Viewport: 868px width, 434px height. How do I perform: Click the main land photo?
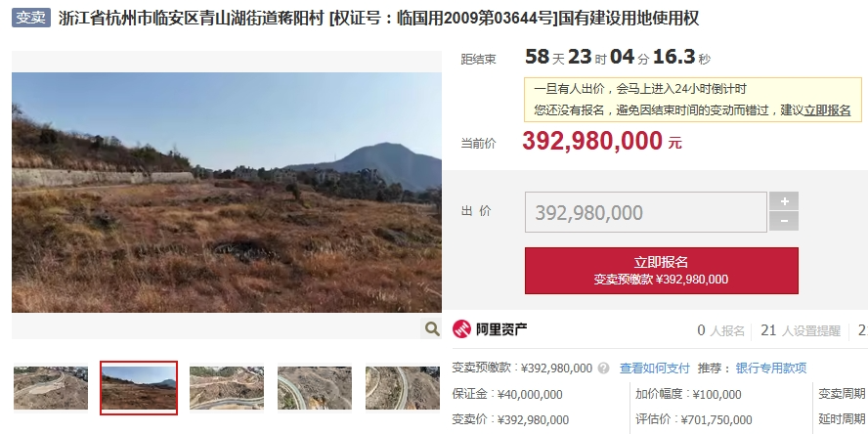pos(227,193)
